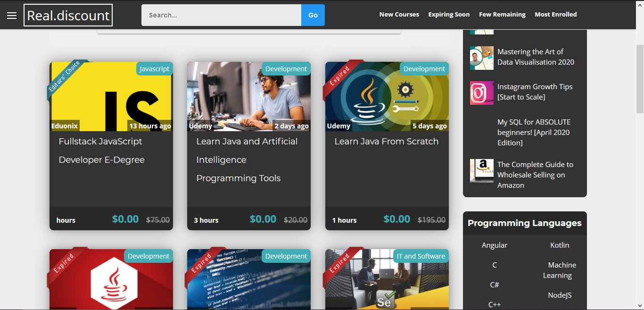Click the IT and Software category tag

tap(421, 256)
